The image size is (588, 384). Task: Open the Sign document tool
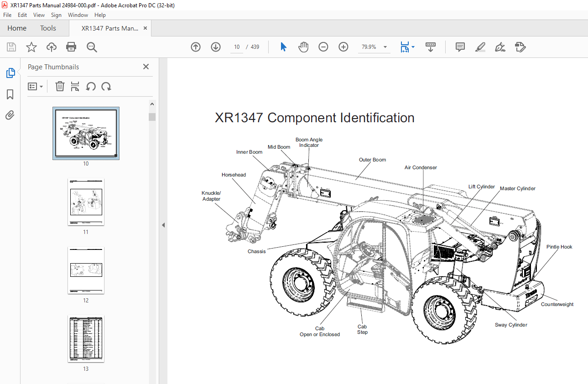tap(500, 47)
